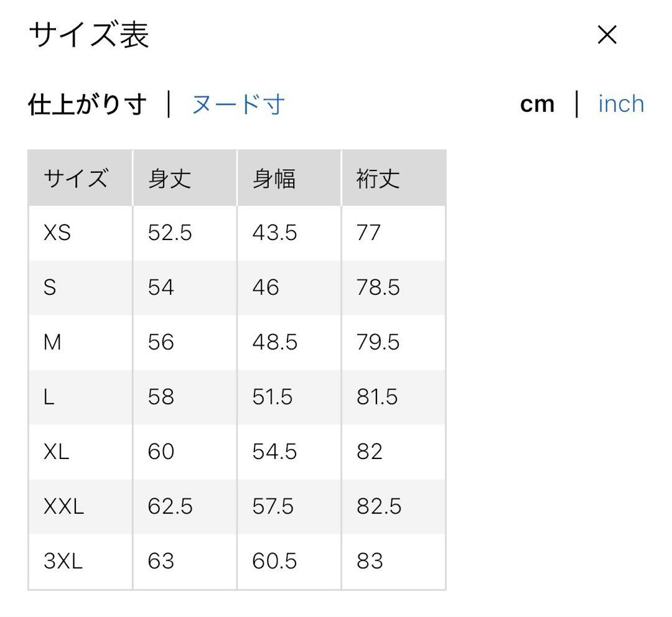Select the XXL size row label

click(x=63, y=506)
